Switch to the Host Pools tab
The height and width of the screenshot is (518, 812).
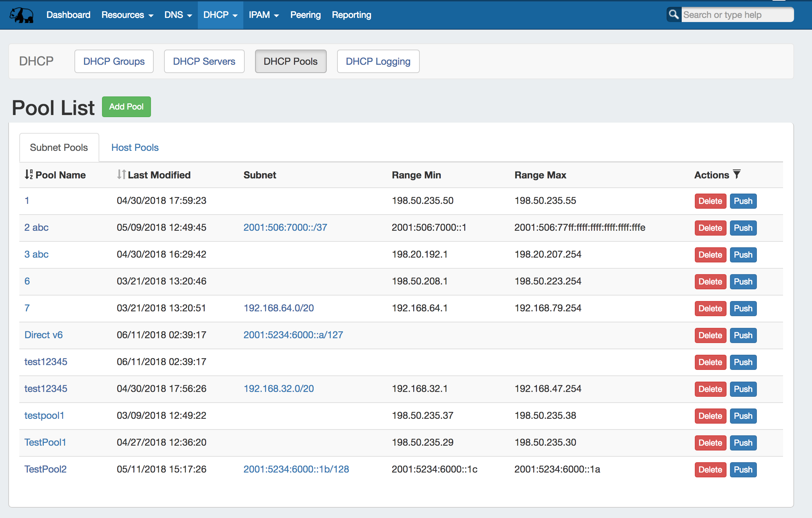coord(135,147)
